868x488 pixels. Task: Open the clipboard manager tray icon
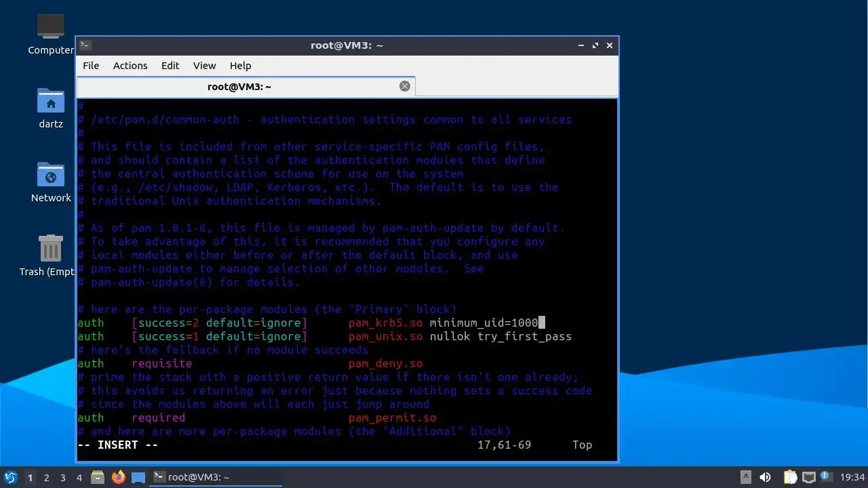[791, 477]
